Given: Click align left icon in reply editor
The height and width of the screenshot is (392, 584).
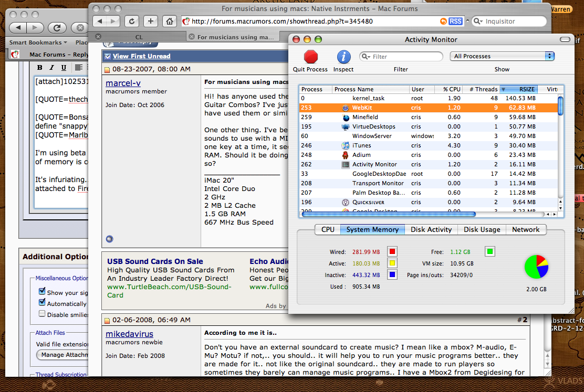Looking at the screenshot, I should tap(78, 67).
